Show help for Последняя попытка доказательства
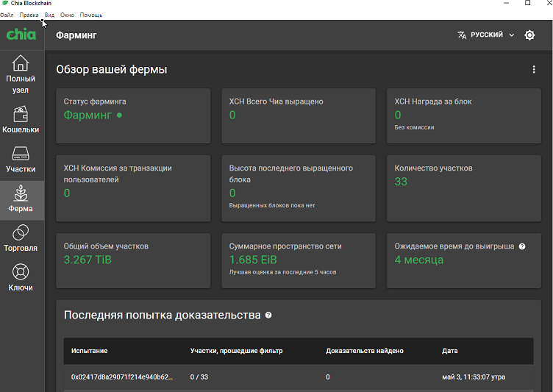 (x=268, y=315)
